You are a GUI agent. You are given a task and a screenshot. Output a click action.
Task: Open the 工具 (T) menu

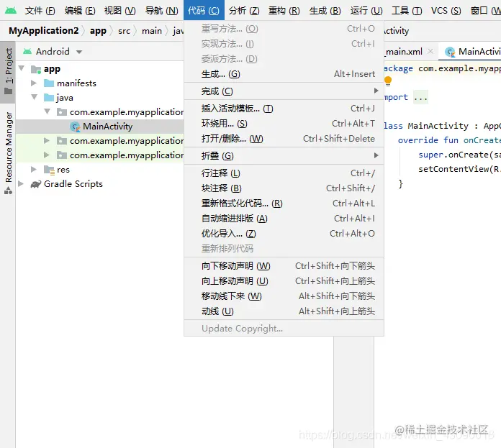[407, 11]
